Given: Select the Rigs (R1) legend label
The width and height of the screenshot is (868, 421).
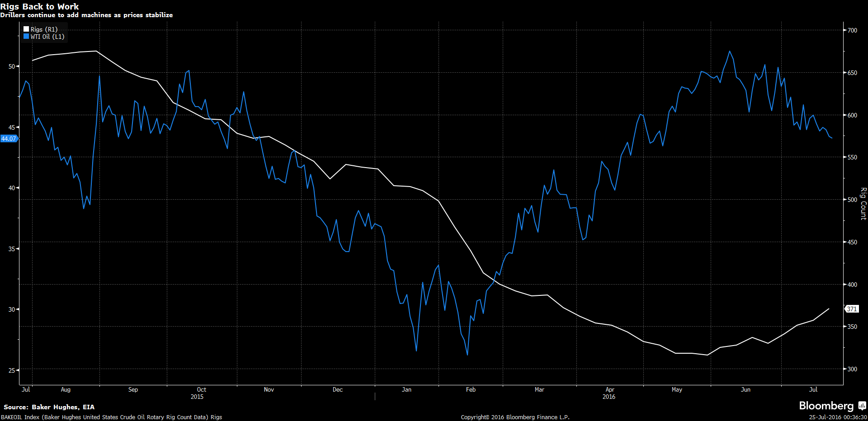Looking at the screenshot, I should tap(44, 29).
